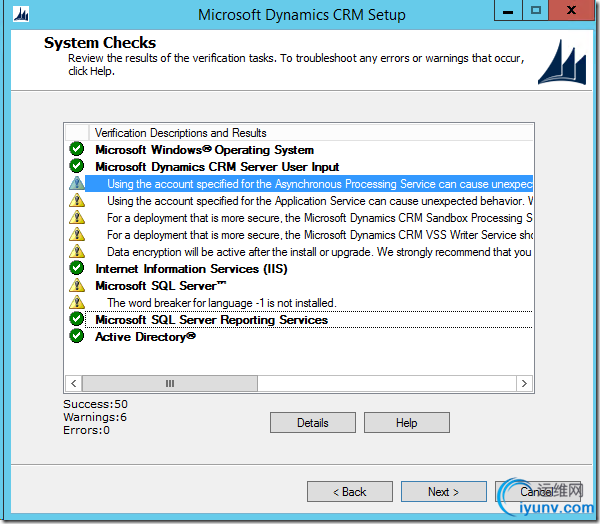Image resolution: width=600 pixels, height=524 pixels.
Task: Click green check icon beside SQL Server Reporting Services
Action: (77, 319)
